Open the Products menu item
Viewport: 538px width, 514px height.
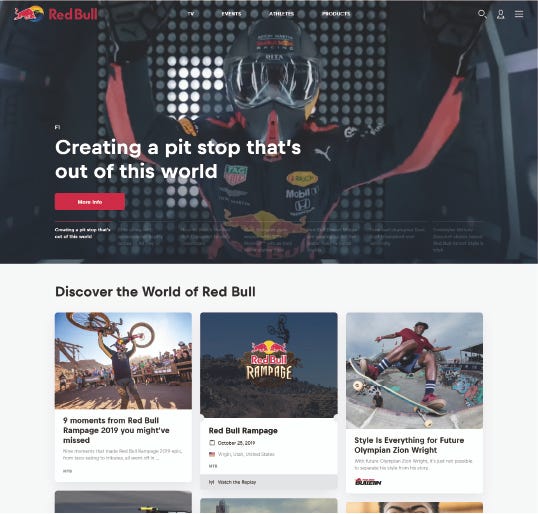click(336, 14)
